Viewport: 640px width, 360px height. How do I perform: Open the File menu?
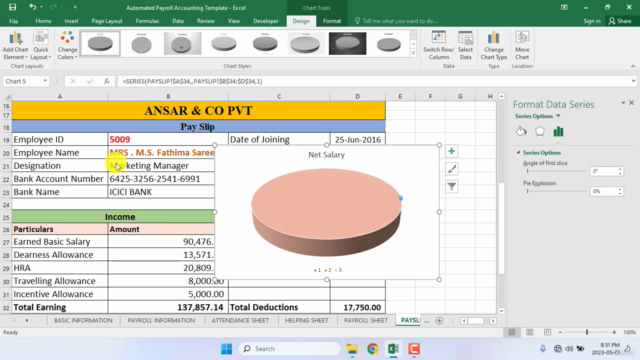13,21
